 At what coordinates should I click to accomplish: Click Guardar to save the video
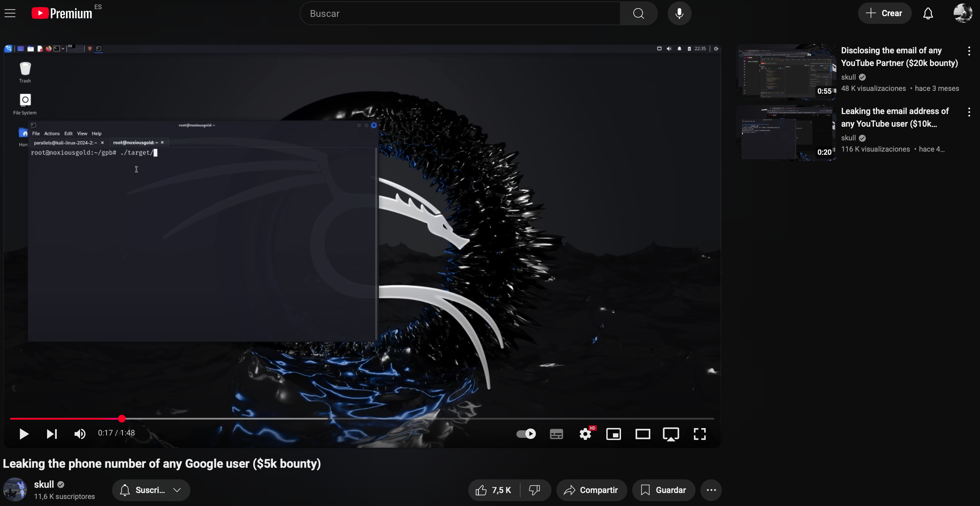[x=663, y=490]
